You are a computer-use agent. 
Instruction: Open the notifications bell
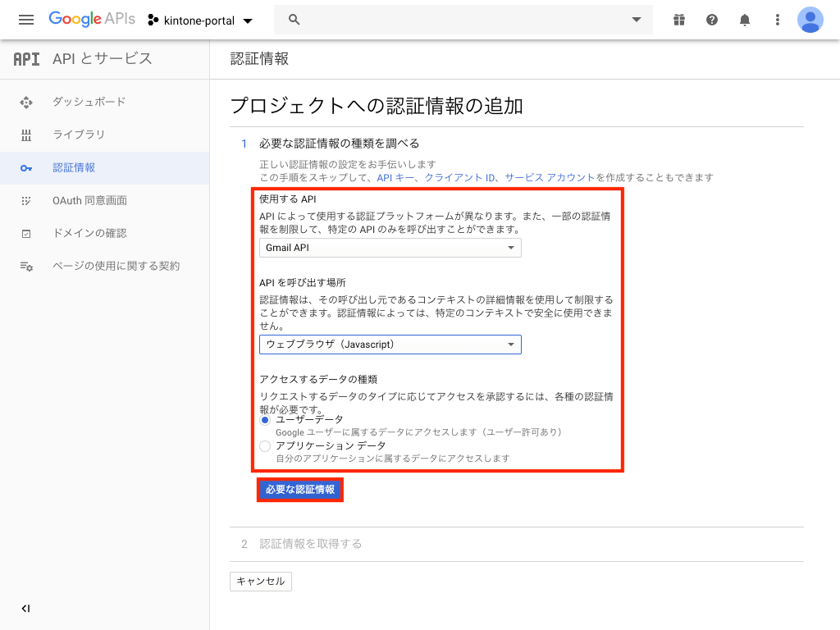(745, 20)
